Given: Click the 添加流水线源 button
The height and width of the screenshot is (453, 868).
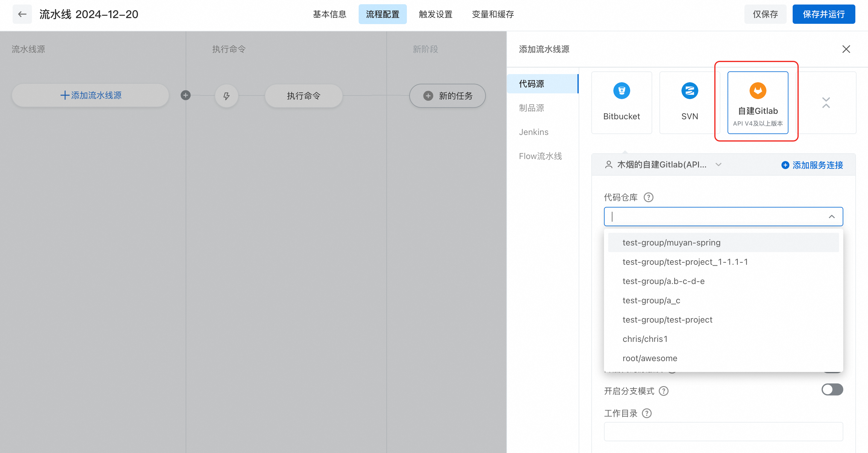Looking at the screenshot, I should pyautogui.click(x=90, y=95).
